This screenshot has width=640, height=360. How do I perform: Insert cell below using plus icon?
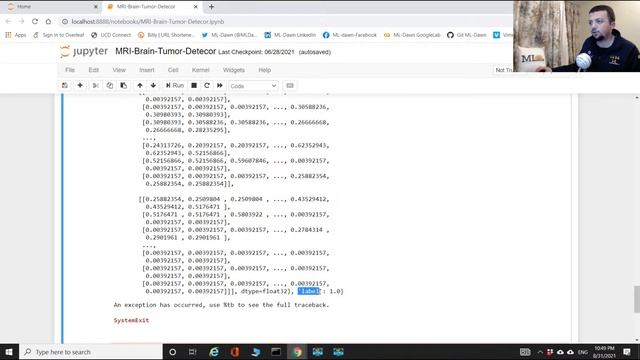(x=80, y=86)
